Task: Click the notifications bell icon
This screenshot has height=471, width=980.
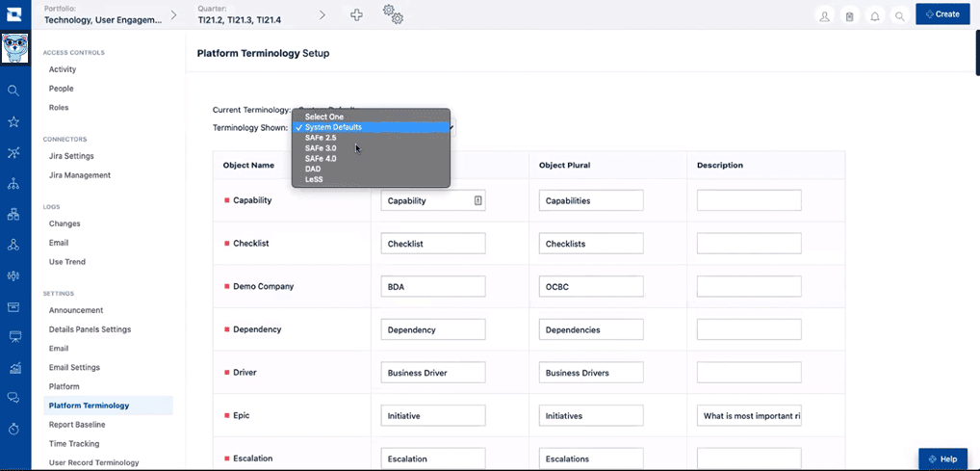Action: [x=874, y=16]
